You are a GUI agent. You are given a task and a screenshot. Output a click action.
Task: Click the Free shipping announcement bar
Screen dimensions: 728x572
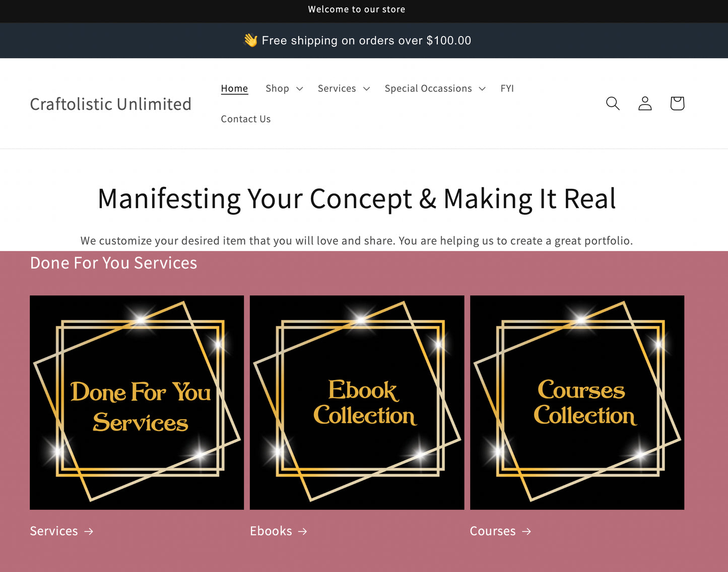tap(366, 40)
